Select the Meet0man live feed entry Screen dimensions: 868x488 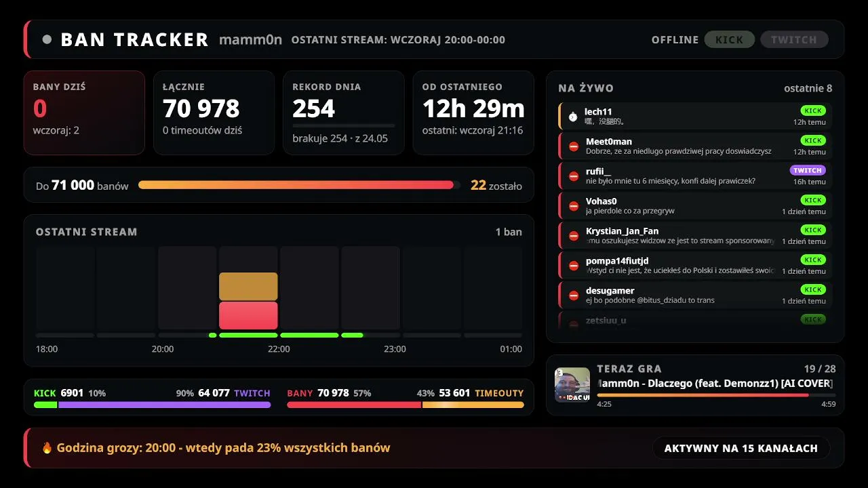[695, 146]
